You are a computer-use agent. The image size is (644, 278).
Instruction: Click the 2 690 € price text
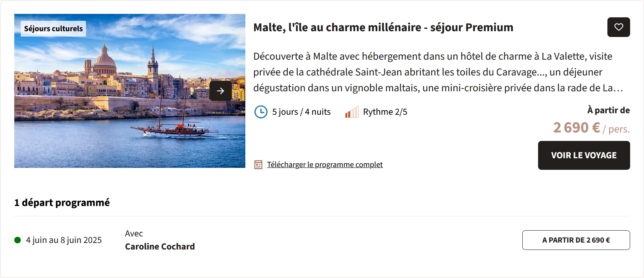tap(577, 127)
